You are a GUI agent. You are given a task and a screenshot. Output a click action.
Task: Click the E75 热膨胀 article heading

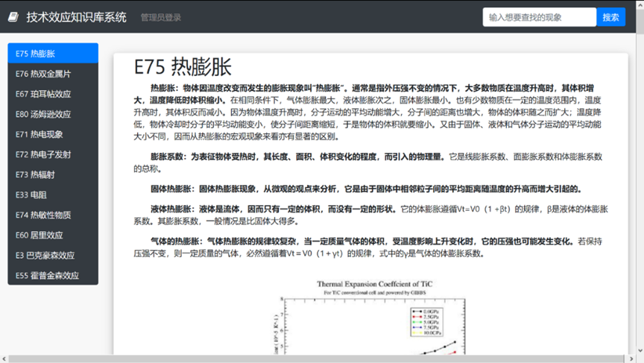183,67
